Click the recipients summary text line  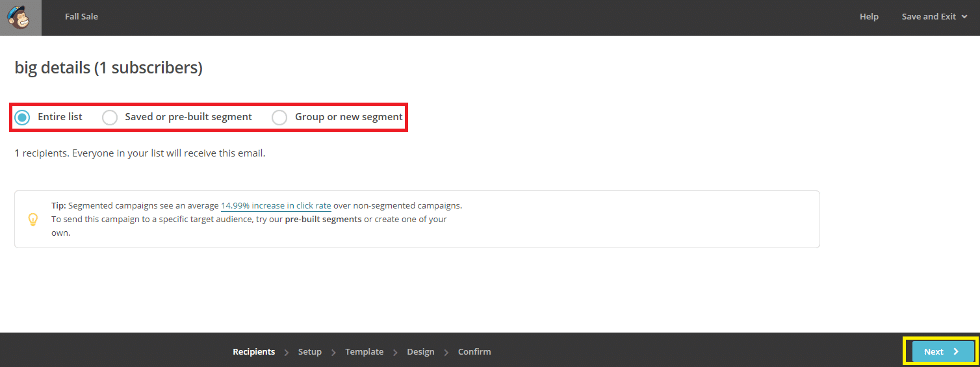(x=140, y=153)
